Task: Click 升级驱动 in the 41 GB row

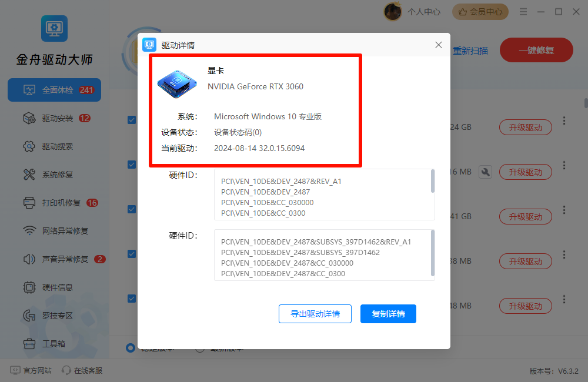Action: [x=525, y=217]
